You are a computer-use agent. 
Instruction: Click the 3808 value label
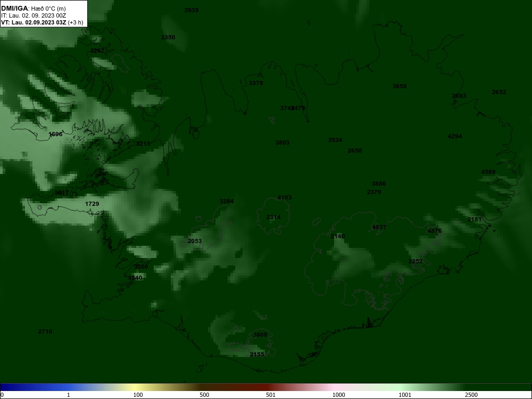[x=260, y=335]
